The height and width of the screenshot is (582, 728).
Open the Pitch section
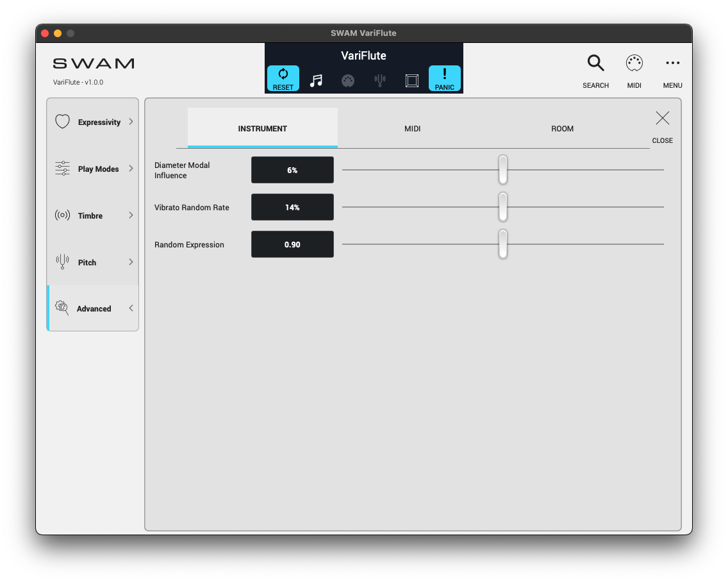tap(93, 262)
